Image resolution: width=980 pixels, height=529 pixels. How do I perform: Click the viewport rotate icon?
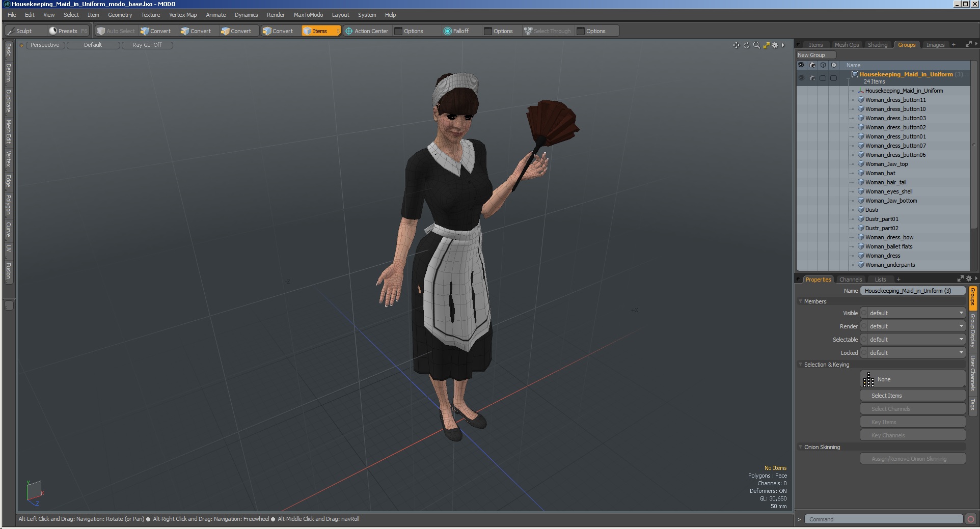coord(746,45)
